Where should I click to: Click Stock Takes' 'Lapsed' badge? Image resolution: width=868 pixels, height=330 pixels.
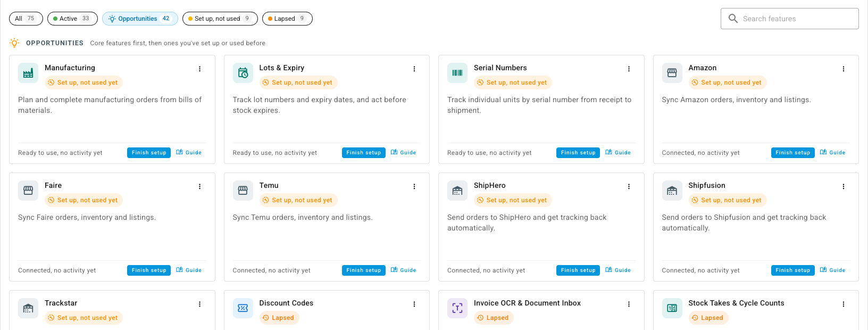[708, 318]
